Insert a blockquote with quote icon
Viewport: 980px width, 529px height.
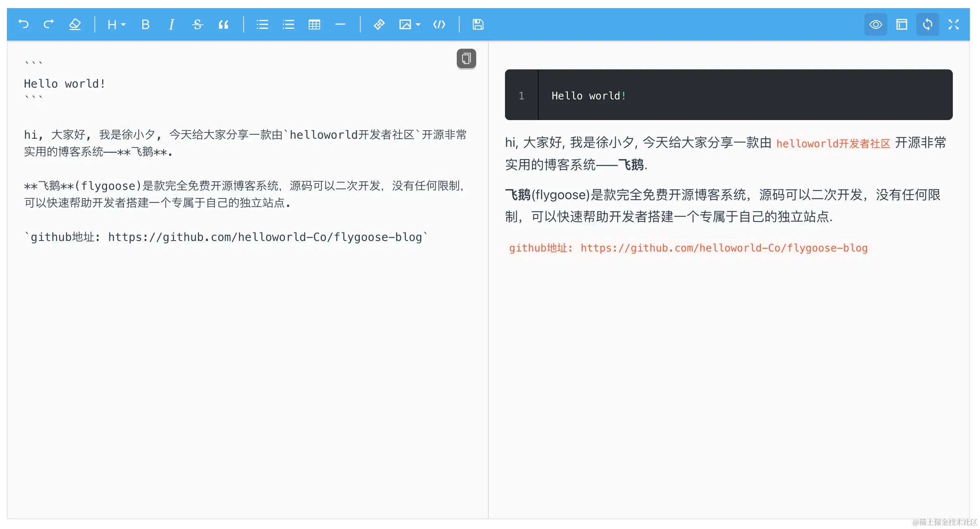pos(223,24)
